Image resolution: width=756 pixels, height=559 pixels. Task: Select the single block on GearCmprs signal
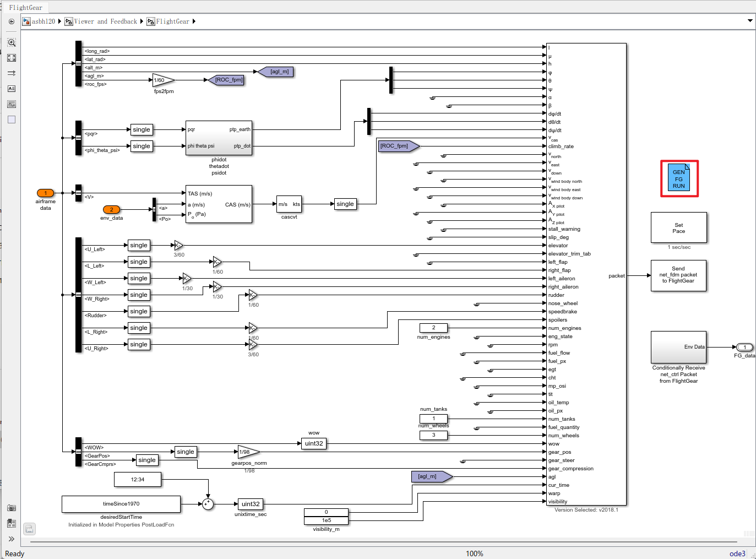click(147, 460)
